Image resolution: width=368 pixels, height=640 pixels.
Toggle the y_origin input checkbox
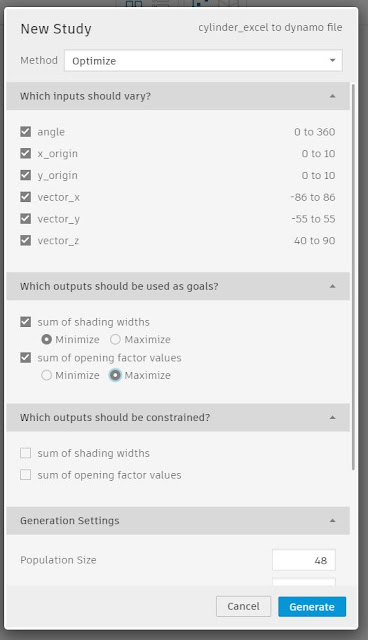[25, 175]
